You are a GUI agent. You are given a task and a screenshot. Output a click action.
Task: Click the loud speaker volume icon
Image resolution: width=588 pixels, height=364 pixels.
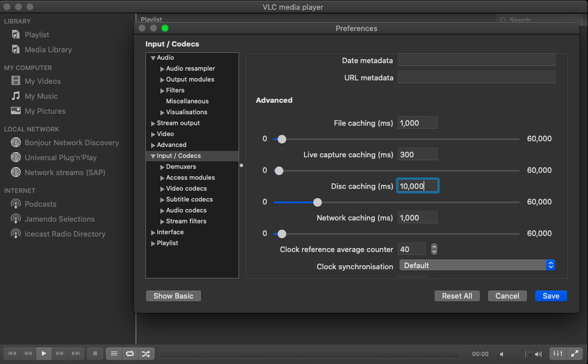(539, 354)
